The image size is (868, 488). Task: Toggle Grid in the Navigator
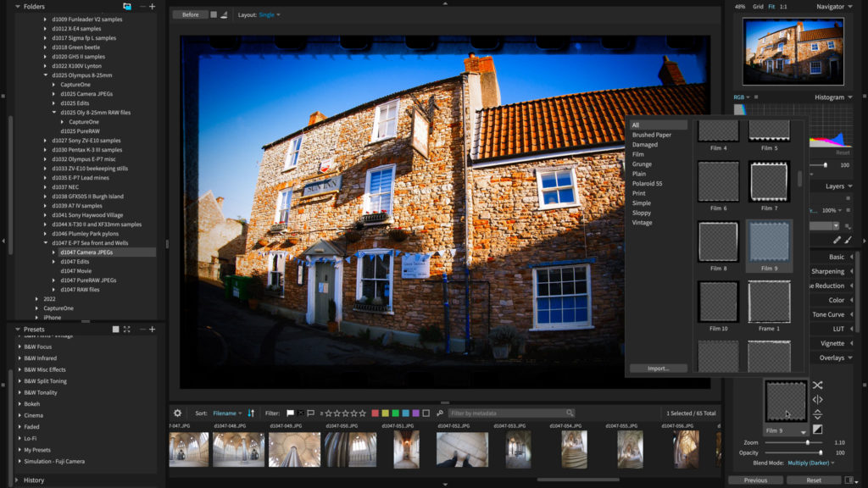pos(758,7)
